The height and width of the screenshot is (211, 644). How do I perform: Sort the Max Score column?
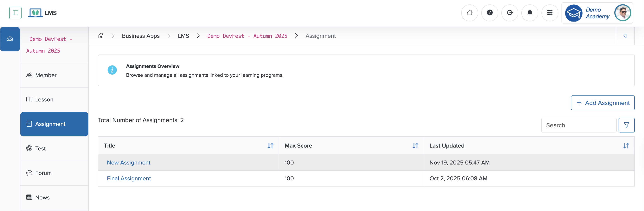415,146
